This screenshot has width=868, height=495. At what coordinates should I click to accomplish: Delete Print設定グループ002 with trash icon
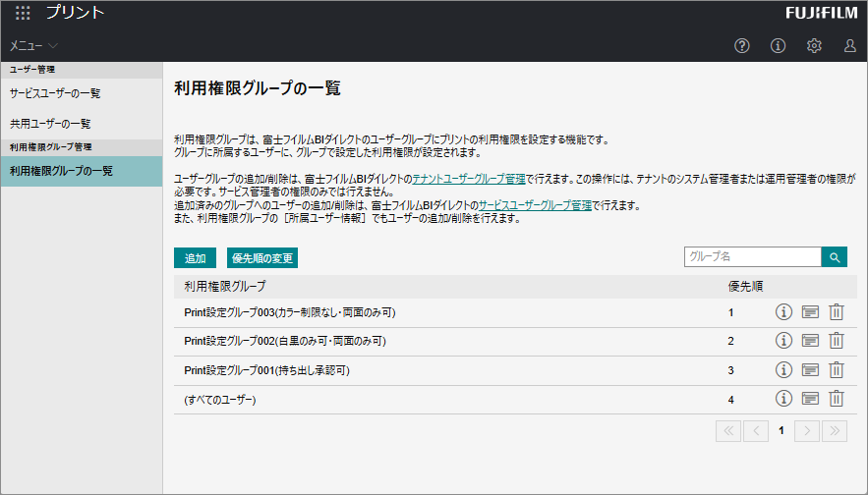coord(837,341)
